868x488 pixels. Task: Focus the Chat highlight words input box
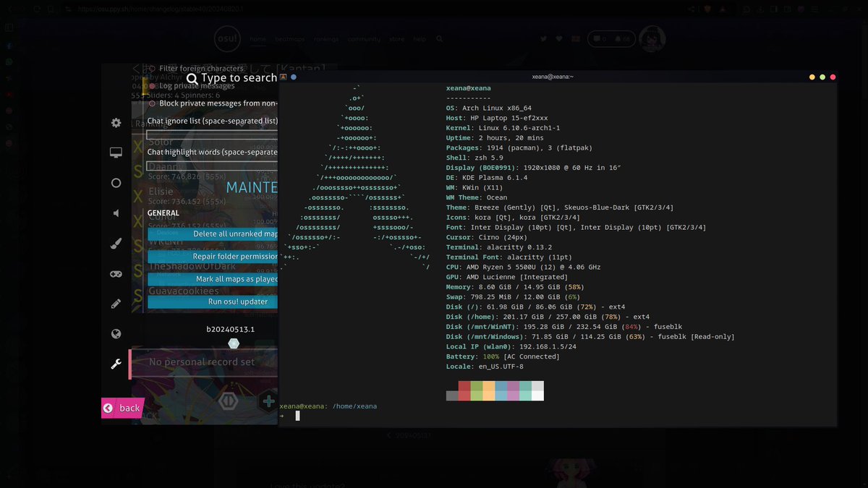click(x=212, y=166)
